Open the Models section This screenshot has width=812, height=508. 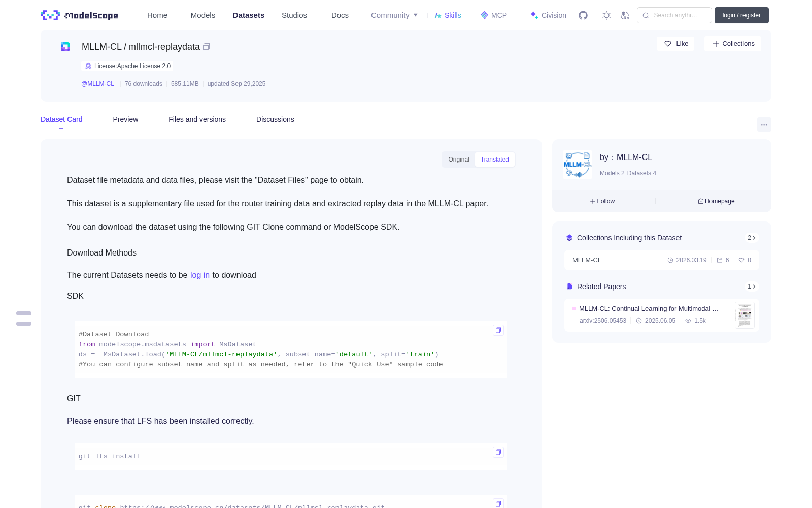pyautogui.click(x=203, y=15)
